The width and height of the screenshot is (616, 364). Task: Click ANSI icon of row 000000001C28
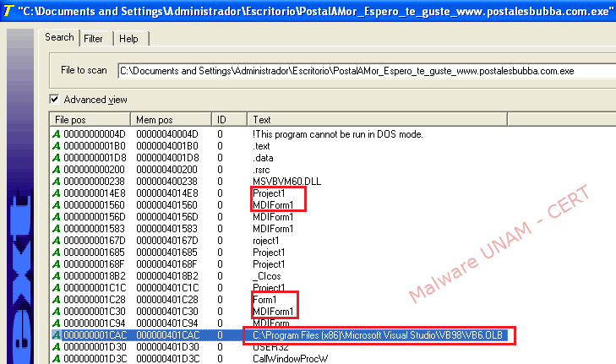57,300
